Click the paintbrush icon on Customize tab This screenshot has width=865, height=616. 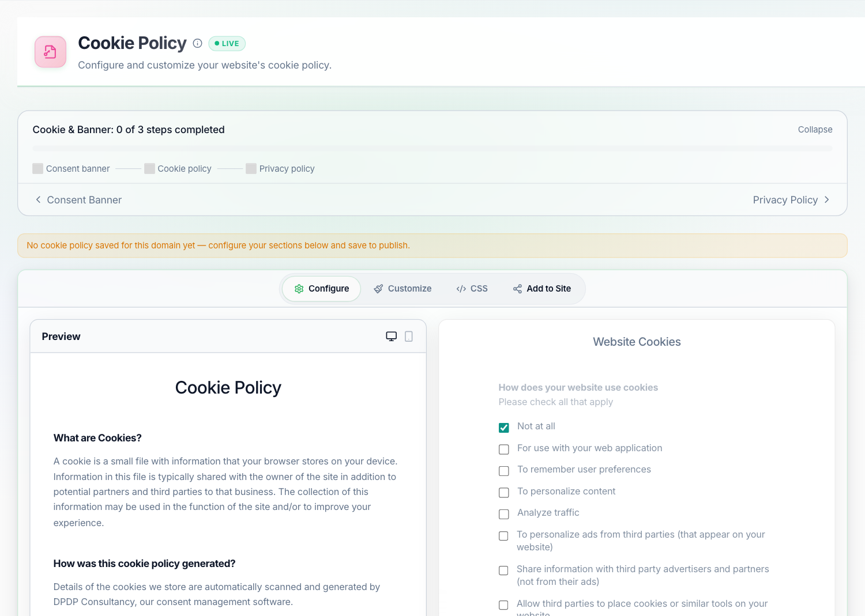tap(378, 289)
